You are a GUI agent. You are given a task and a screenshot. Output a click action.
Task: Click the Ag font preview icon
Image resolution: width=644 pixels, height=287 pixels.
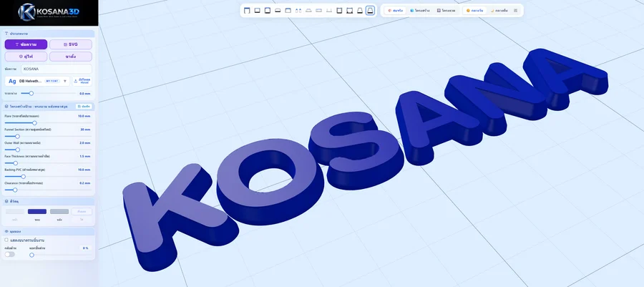click(x=12, y=82)
